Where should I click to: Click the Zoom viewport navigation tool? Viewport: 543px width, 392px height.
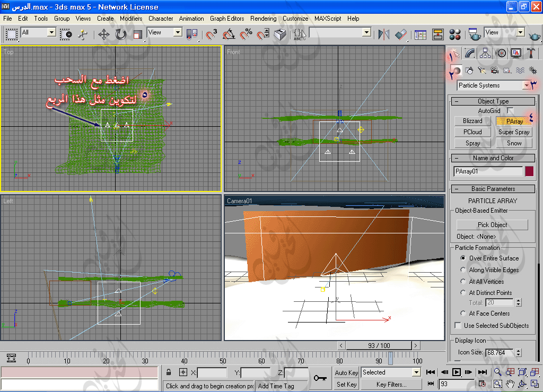click(x=497, y=372)
